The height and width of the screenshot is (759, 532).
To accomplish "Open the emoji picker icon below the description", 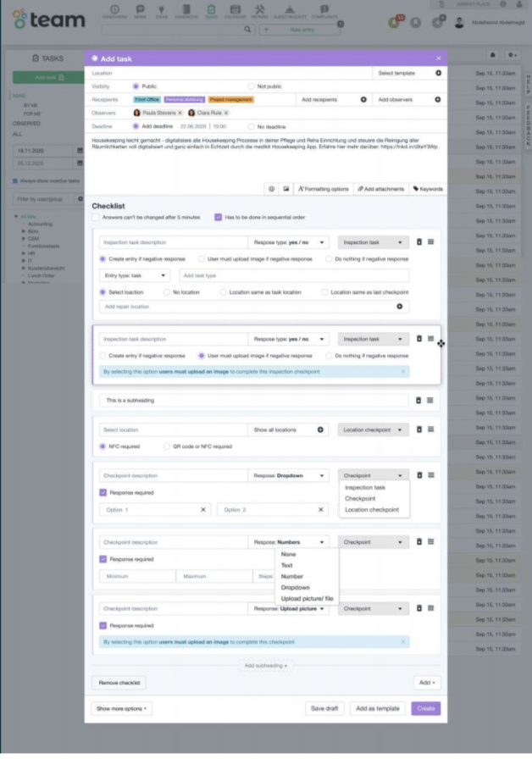I will pos(272,189).
